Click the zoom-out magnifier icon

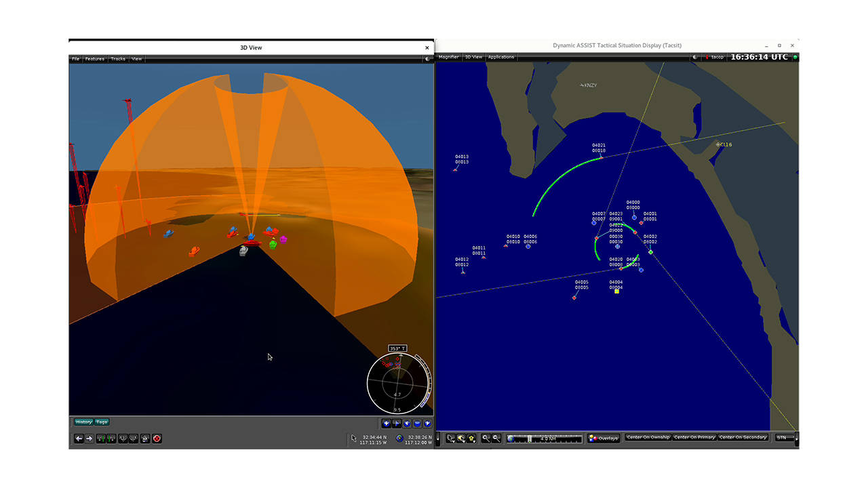pyautogui.click(x=496, y=438)
